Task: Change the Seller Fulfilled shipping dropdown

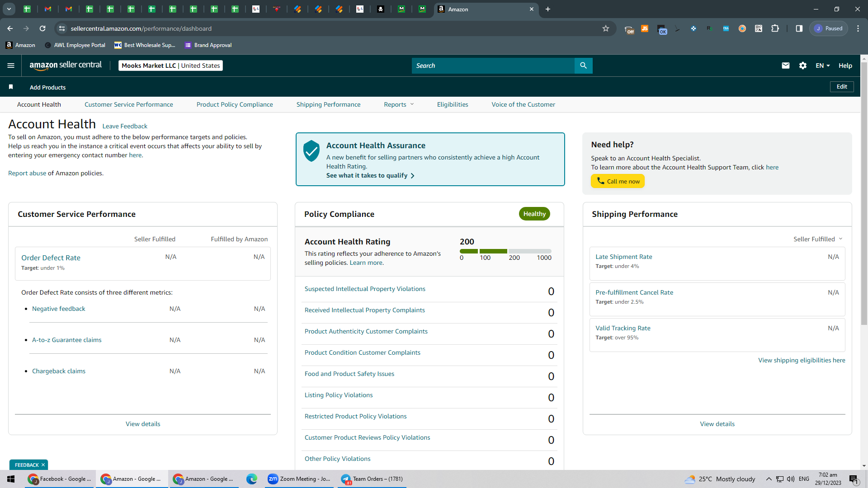Action: [818, 239]
